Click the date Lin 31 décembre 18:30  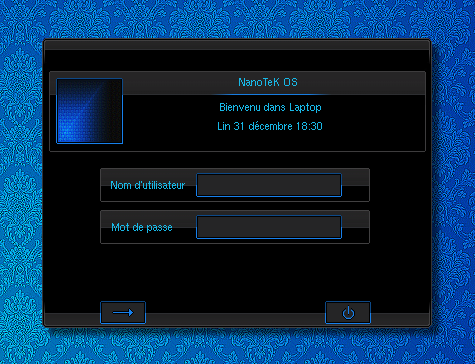click(270, 126)
